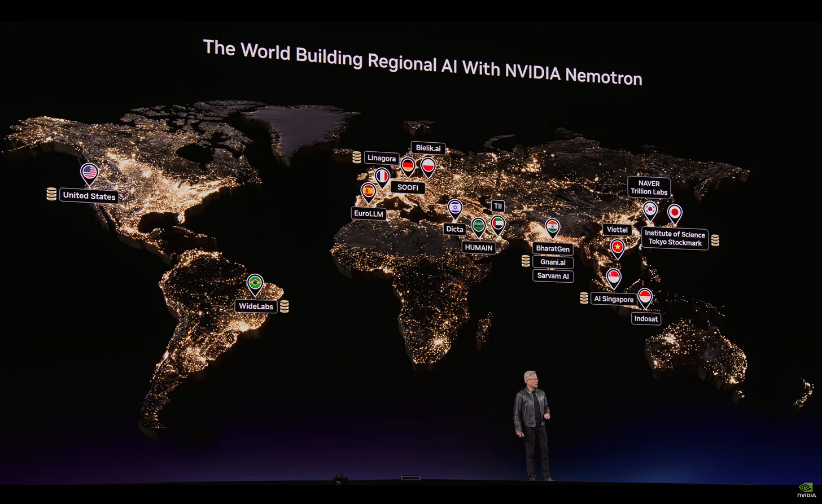
Task: Select the 'Dicta' label
Action: (x=454, y=229)
